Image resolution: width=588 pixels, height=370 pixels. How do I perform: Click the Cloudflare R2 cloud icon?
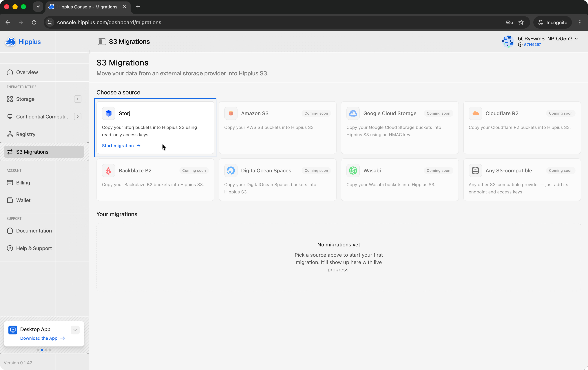(475, 113)
